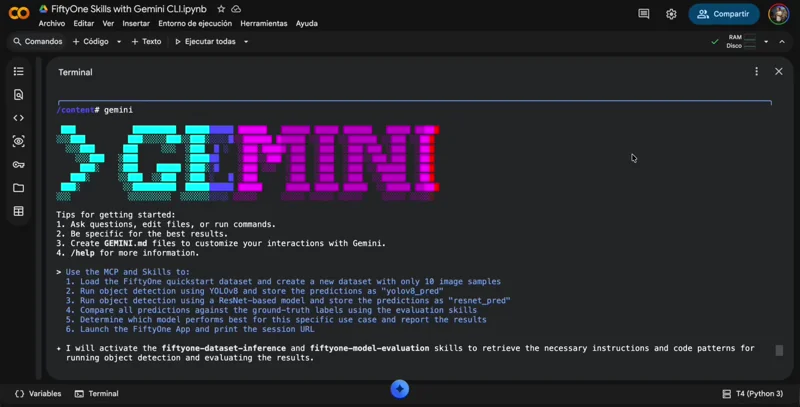Open find and replace in sidebar
The image size is (800, 407).
coord(18,95)
